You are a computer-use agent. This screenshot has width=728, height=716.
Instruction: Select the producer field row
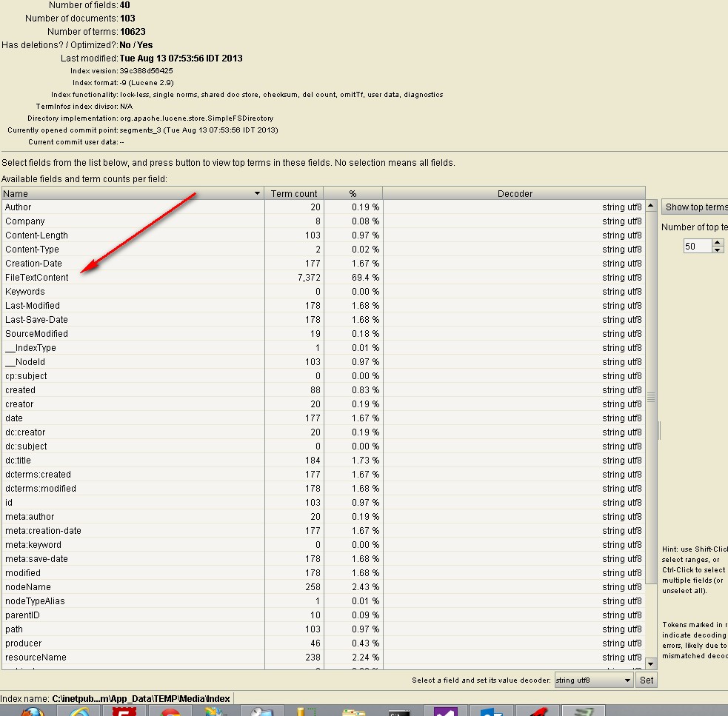(323, 643)
